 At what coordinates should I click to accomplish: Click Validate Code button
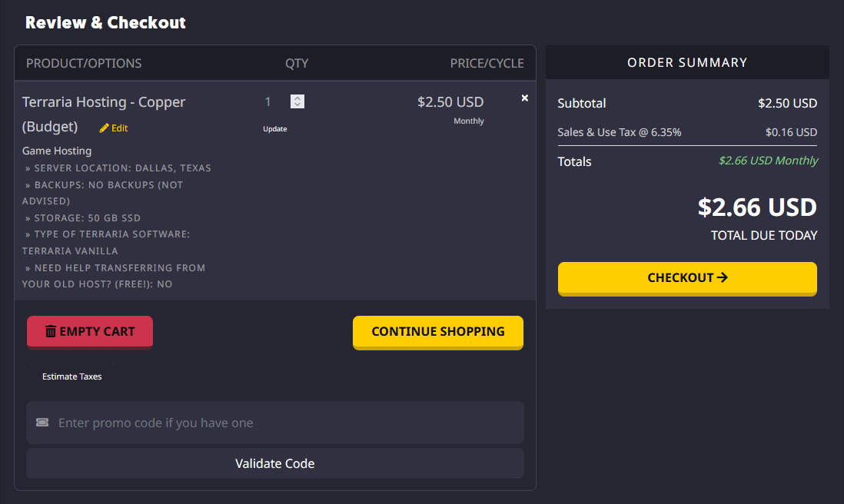pyautogui.click(x=275, y=463)
